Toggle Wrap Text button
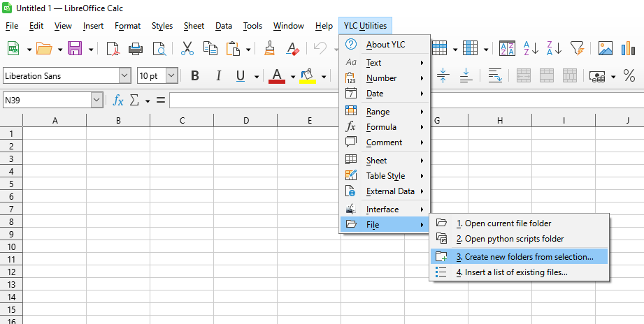The image size is (644, 324). (495, 76)
